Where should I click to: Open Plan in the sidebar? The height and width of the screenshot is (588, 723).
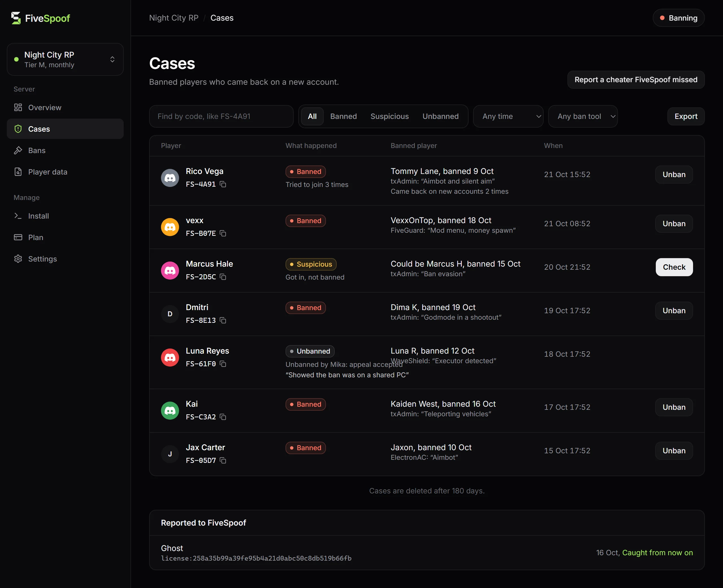(x=65, y=237)
